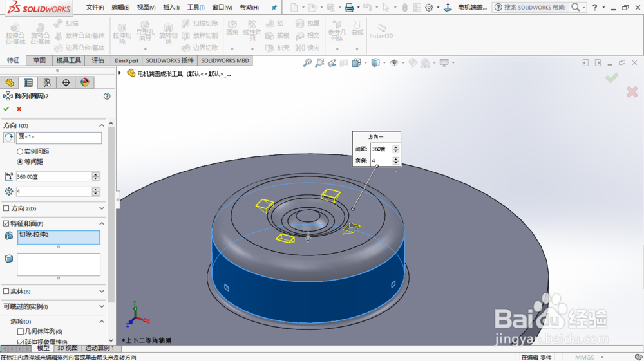Click the 切除-拉伸2 features selection box
Viewport: 644px width, 361px height.
point(59,237)
